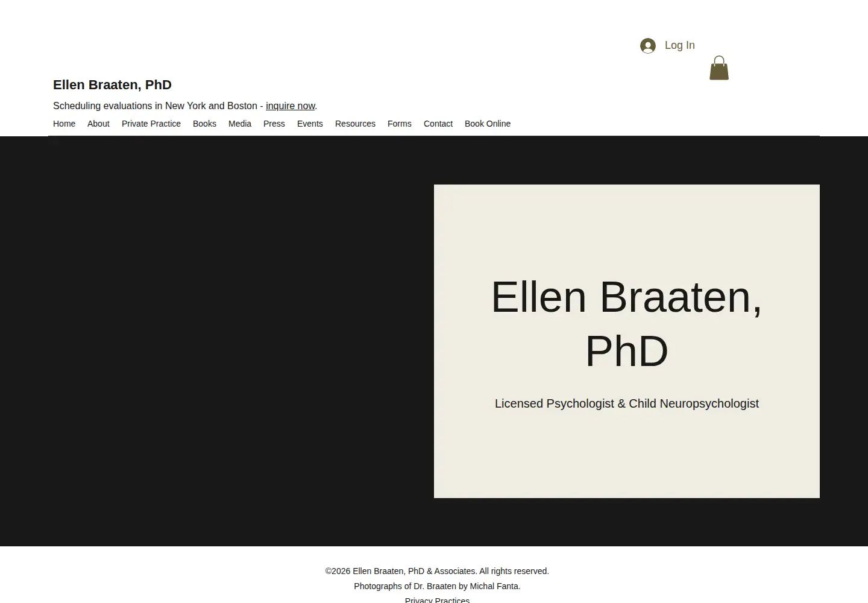Follow the 'inquire now' link
The width and height of the screenshot is (868, 603).
tap(291, 106)
